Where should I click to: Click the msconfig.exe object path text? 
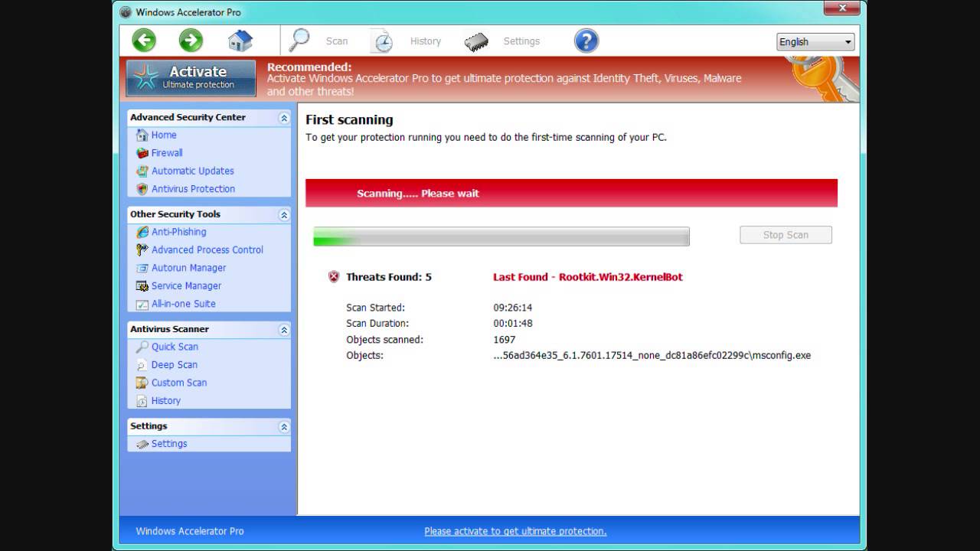pyautogui.click(x=652, y=356)
